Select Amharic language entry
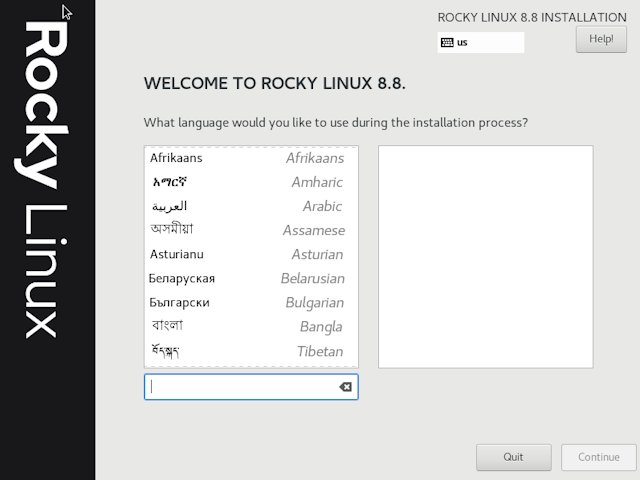The image size is (640, 480). (x=246, y=182)
